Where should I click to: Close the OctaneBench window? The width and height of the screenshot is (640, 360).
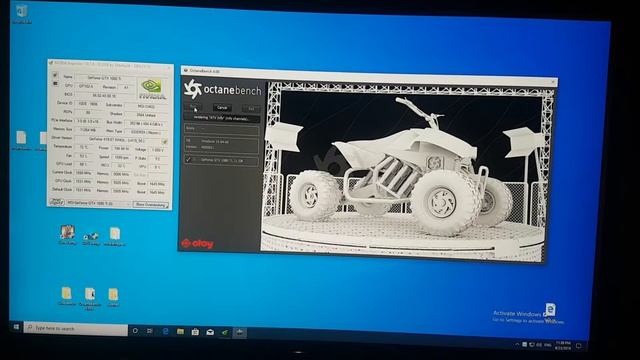tap(552, 82)
